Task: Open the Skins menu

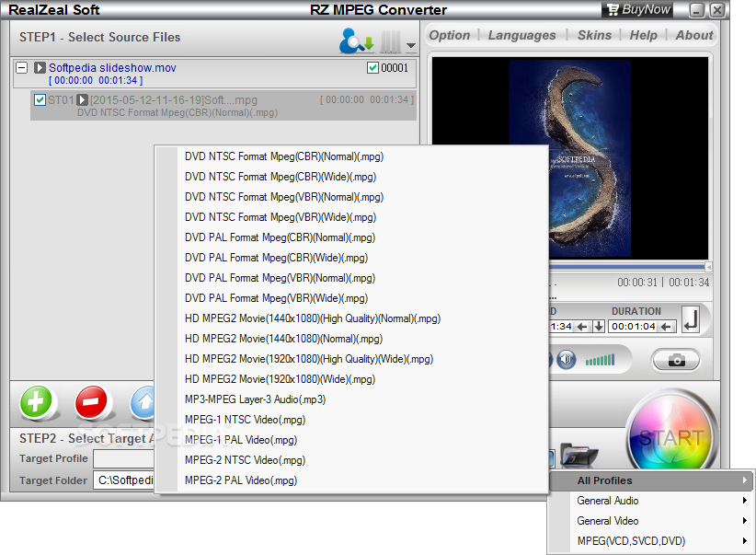Action: tap(594, 35)
